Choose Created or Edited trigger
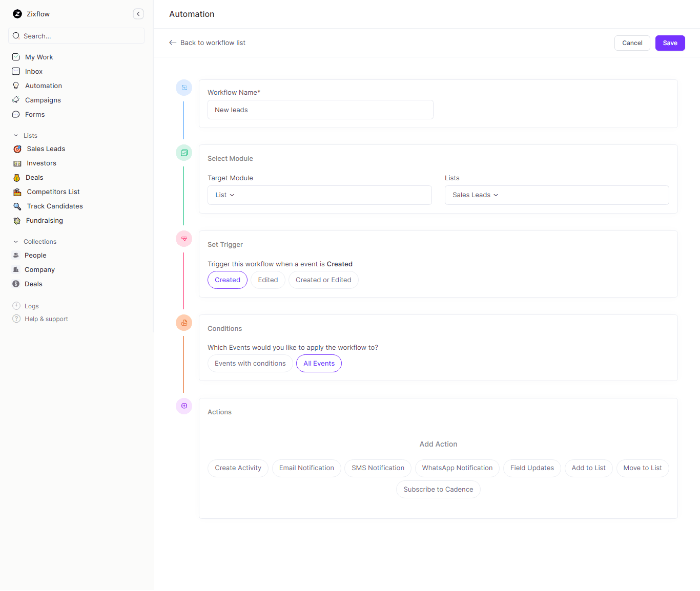 coord(323,280)
